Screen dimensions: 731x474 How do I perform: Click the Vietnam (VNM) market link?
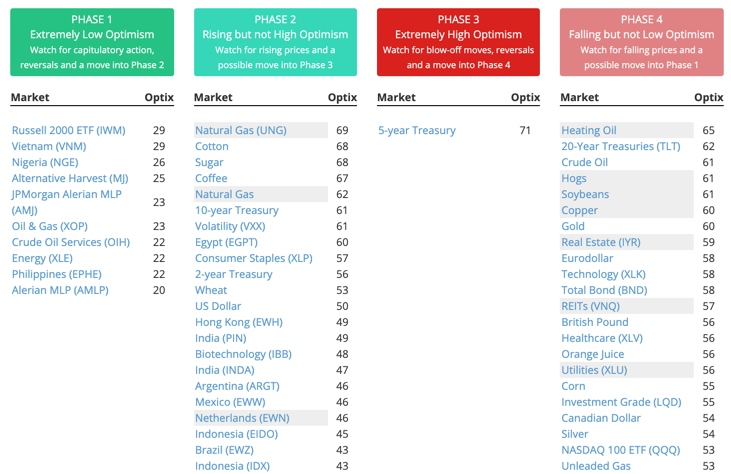click(48, 146)
